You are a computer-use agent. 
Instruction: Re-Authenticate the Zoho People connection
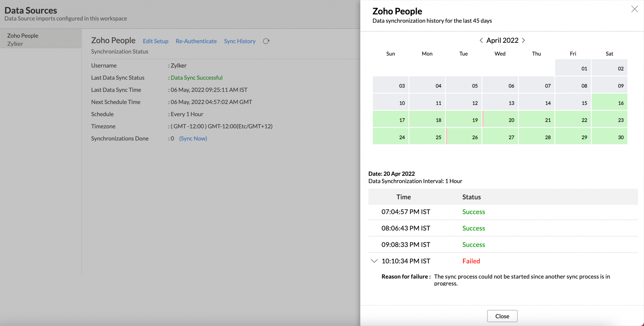196,41
